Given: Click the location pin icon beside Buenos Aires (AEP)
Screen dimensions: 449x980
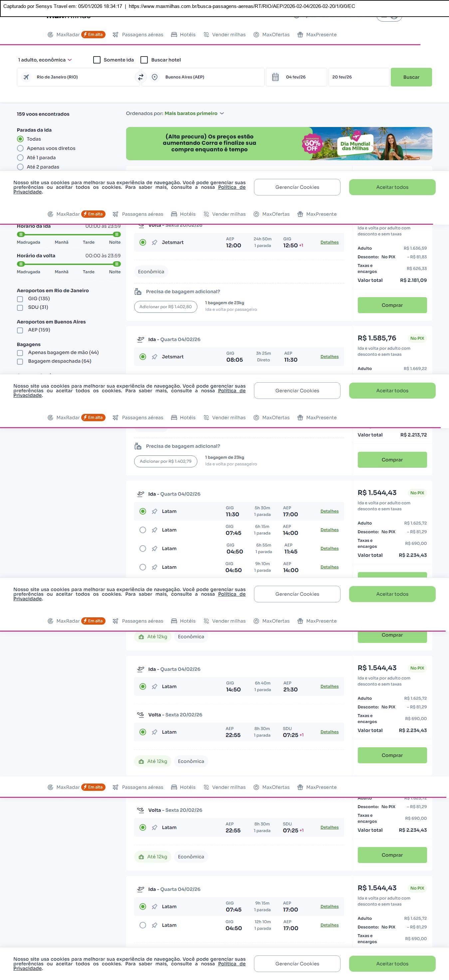Looking at the screenshot, I should pos(155,77).
